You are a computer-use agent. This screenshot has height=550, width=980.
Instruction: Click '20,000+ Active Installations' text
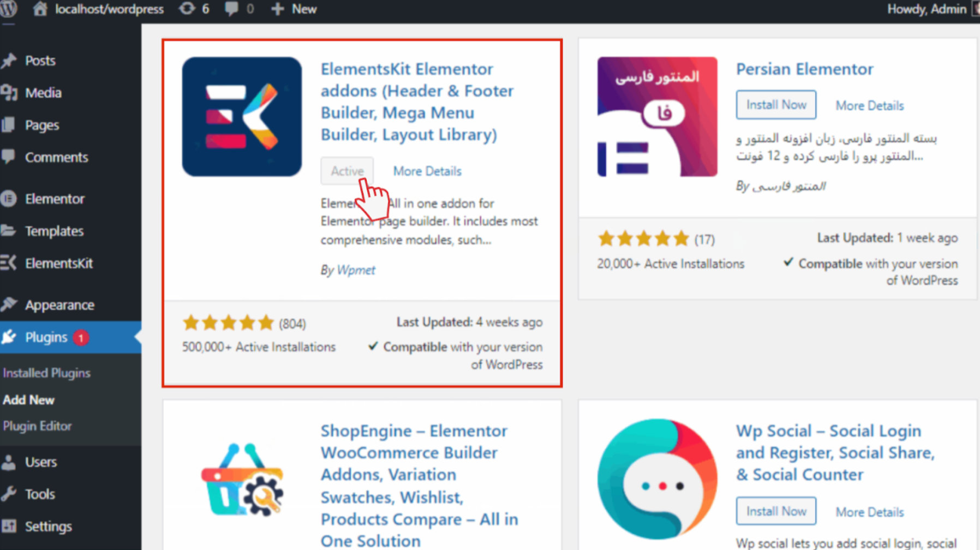671,264
